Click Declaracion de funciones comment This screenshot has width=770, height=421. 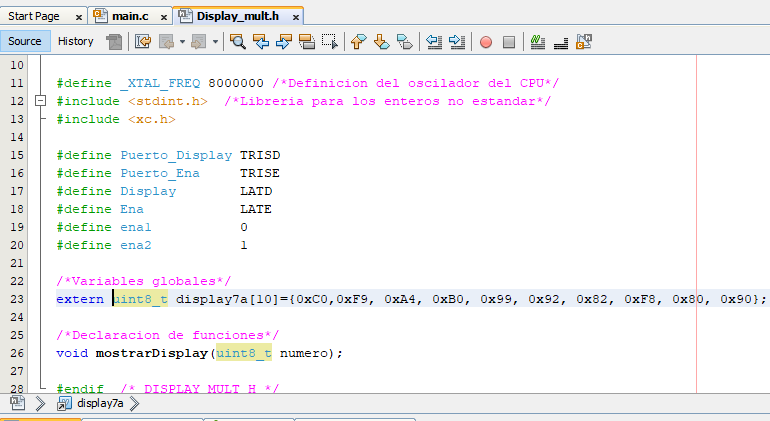coord(167,336)
